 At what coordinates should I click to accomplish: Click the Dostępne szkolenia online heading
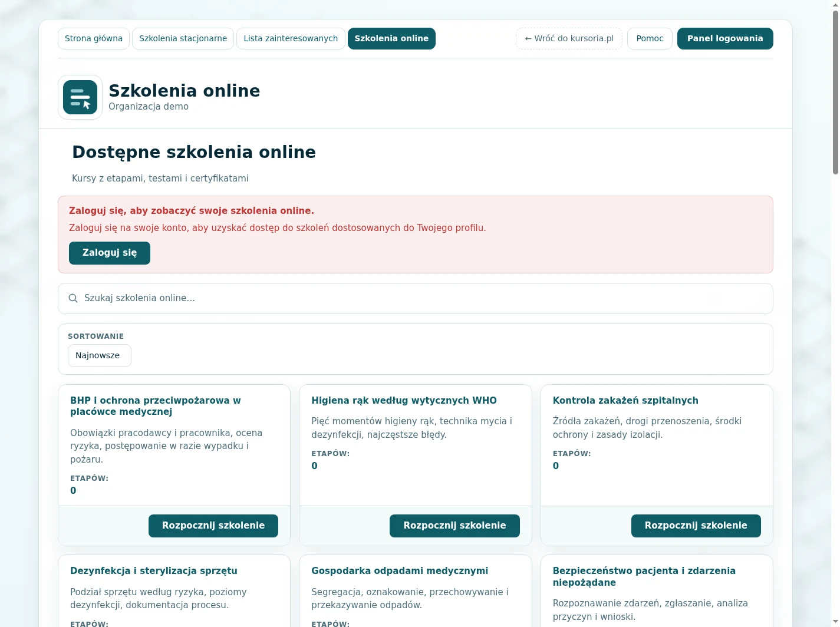(194, 152)
